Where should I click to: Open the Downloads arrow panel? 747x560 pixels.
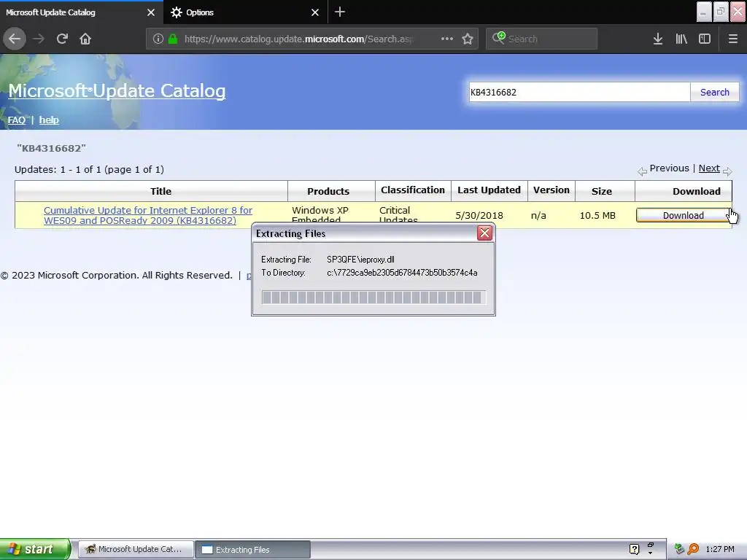658,39
